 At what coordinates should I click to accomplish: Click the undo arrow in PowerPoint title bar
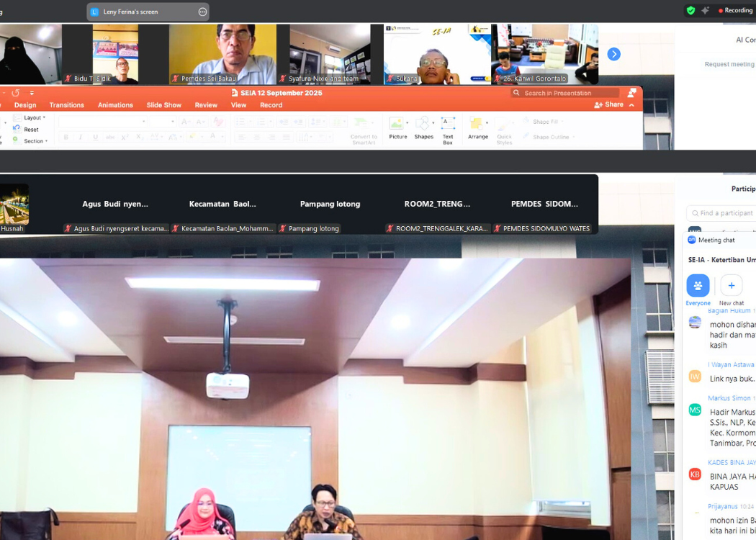click(x=15, y=93)
